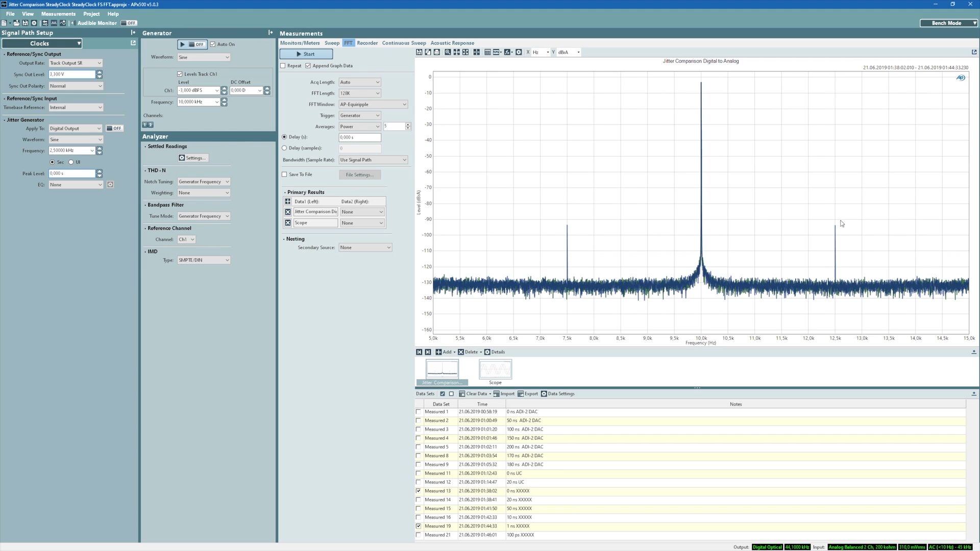This screenshot has height=551, width=980.
Task: Click the data table view icon
Action: [x=487, y=52]
